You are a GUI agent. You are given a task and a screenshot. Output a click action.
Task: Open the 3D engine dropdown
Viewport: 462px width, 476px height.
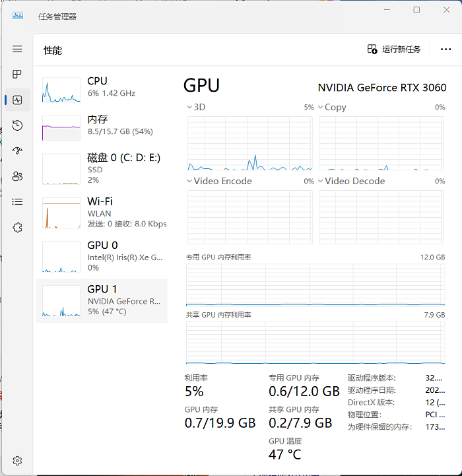point(196,107)
